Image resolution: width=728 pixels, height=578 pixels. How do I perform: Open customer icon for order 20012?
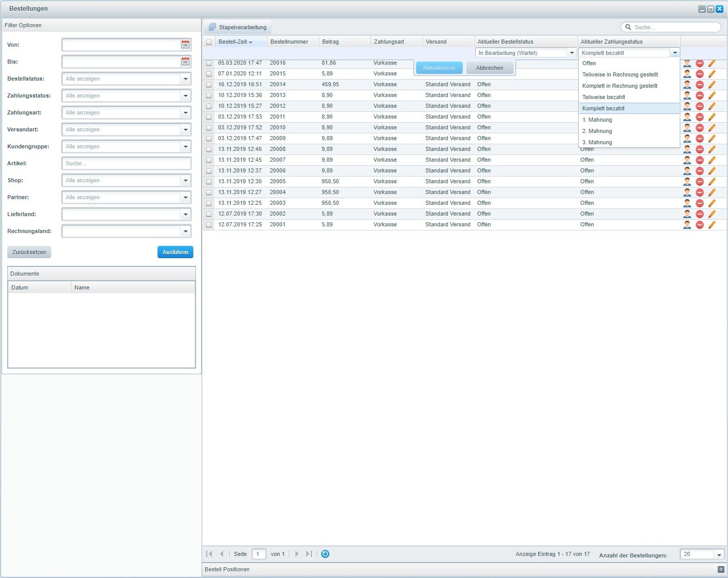[687, 106]
